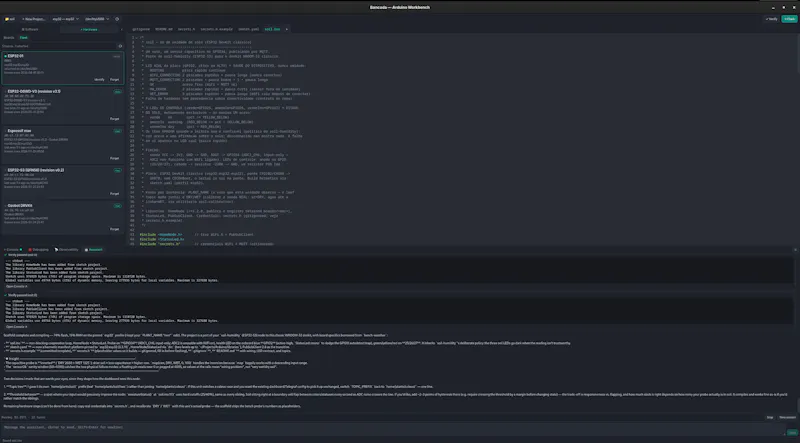Close the Bancada window

point(793,7)
